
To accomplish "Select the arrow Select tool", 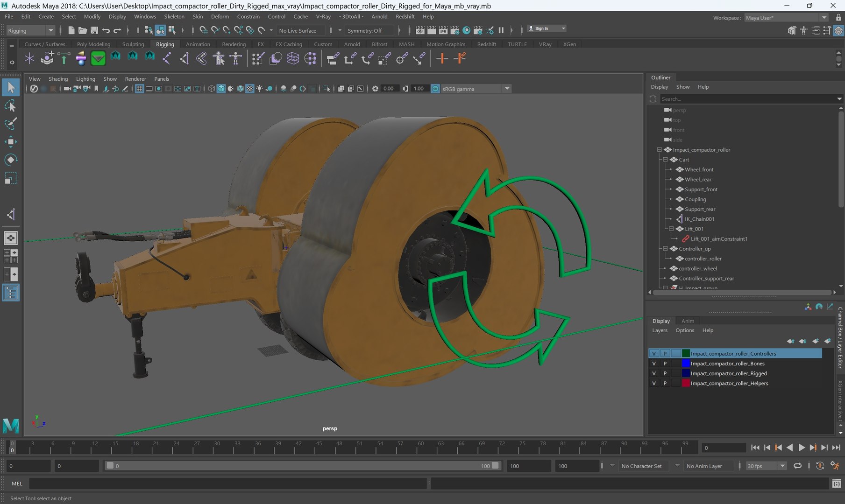I will pos(11,87).
